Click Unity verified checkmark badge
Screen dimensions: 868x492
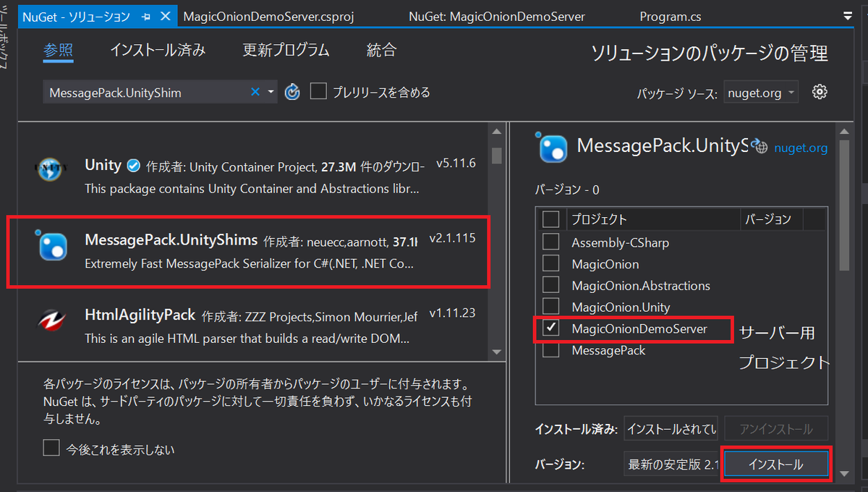pos(134,166)
